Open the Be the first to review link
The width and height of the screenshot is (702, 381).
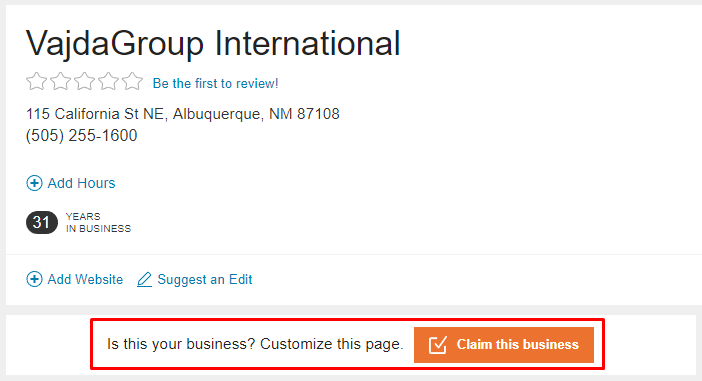click(x=215, y=83)
